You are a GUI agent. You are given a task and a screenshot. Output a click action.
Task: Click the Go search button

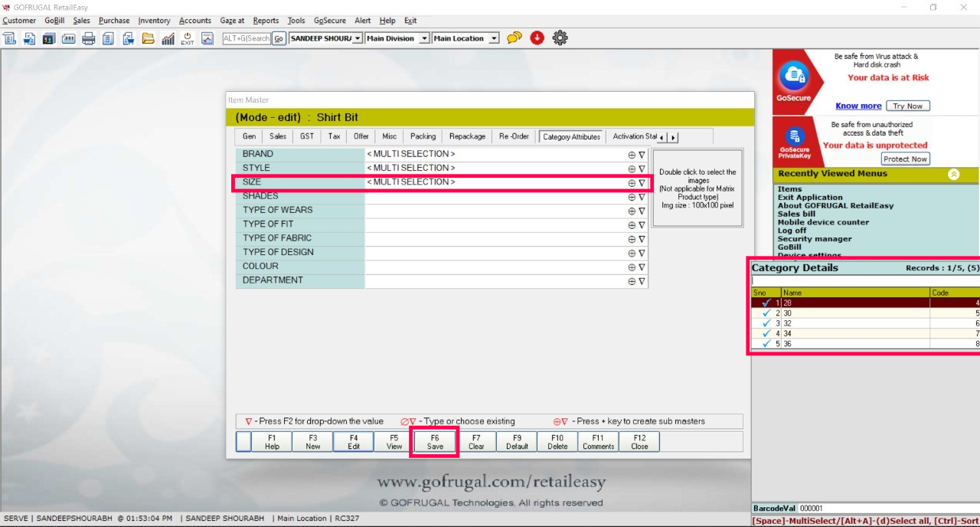tap(279, 38)
